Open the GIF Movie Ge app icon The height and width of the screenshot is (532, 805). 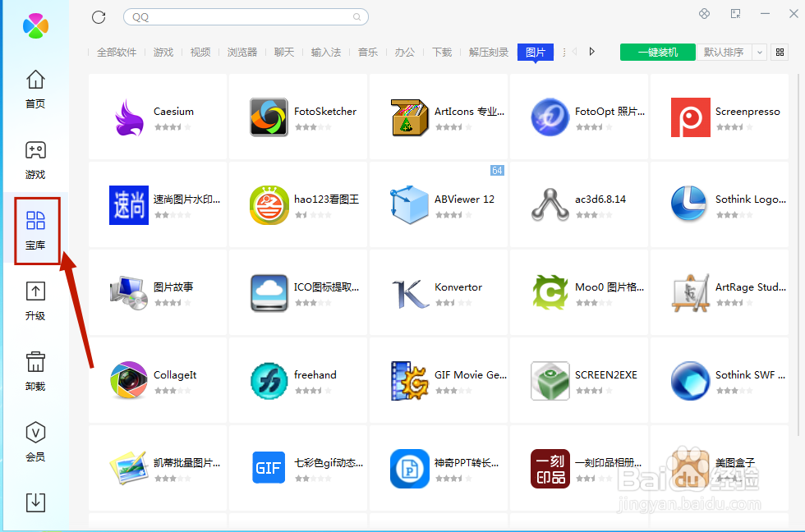[409, 381]
